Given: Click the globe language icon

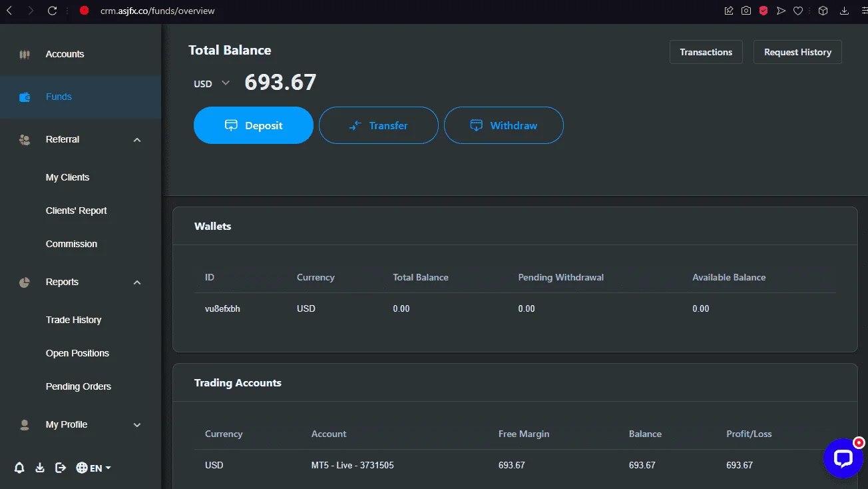Looking at the screenshot, I should pyautogui.click(x=82, y=468).
